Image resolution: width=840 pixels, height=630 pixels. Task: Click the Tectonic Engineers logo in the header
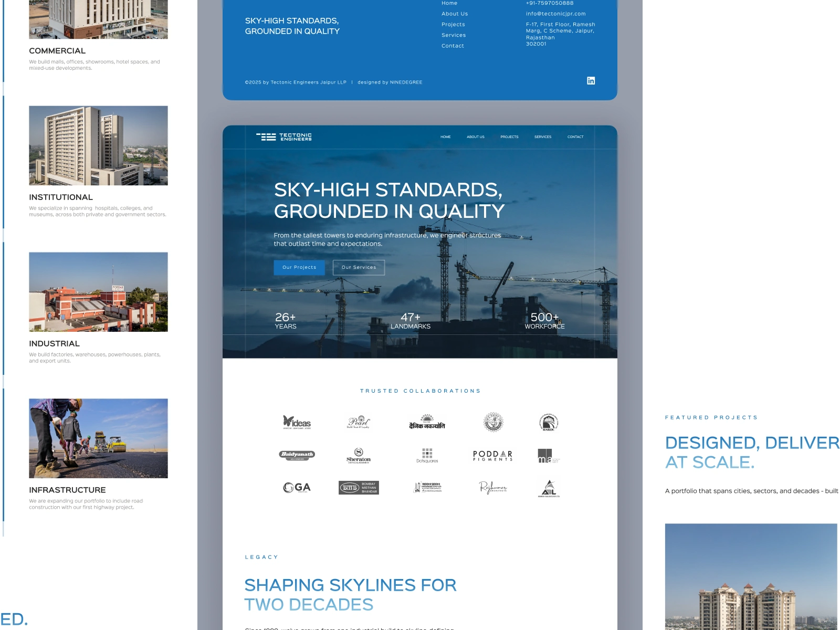point(284,137)
